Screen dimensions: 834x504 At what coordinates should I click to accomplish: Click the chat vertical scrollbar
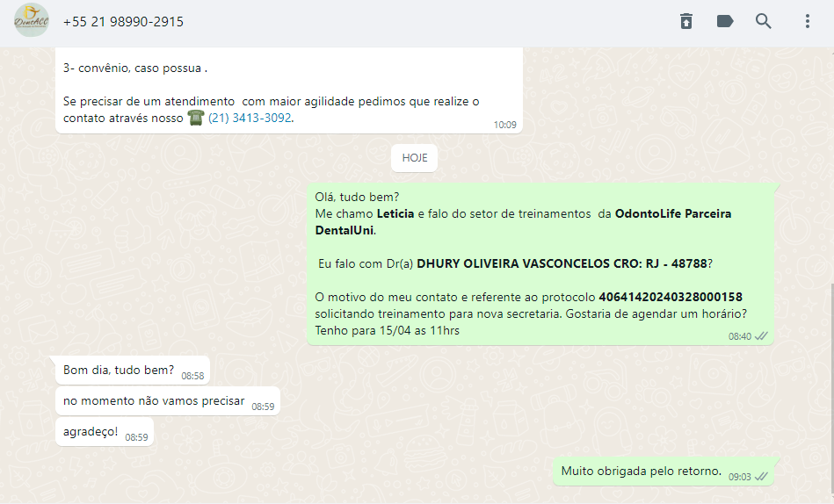coord(830,391)
